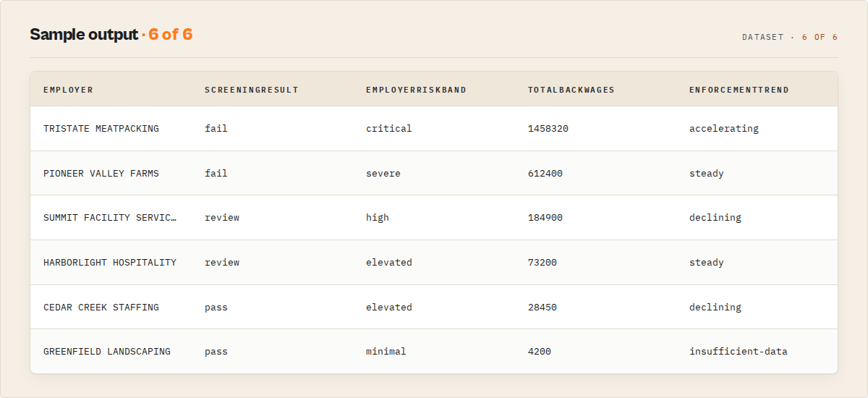Click the ENFORCEMENTTREND column header
Screen dimensions: 868x398
coord(739,90)
